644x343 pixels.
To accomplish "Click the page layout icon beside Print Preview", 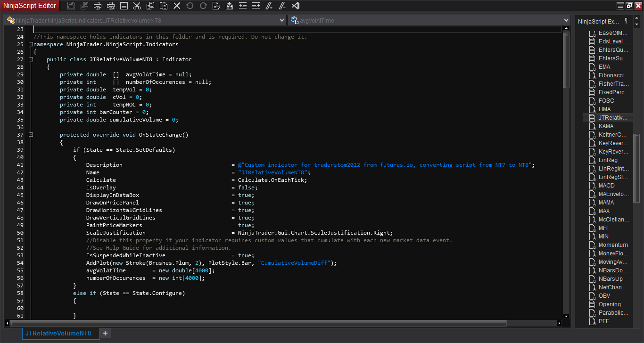I will tap(124, 6).
